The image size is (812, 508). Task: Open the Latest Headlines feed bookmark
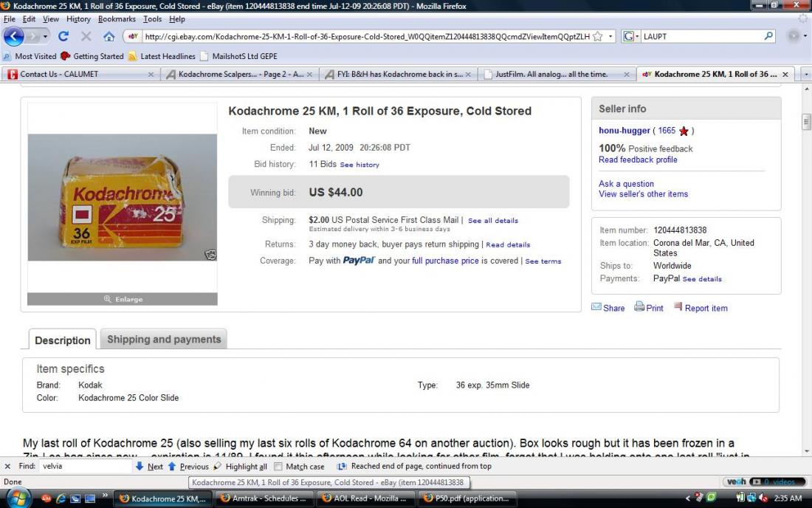point(162,56)
